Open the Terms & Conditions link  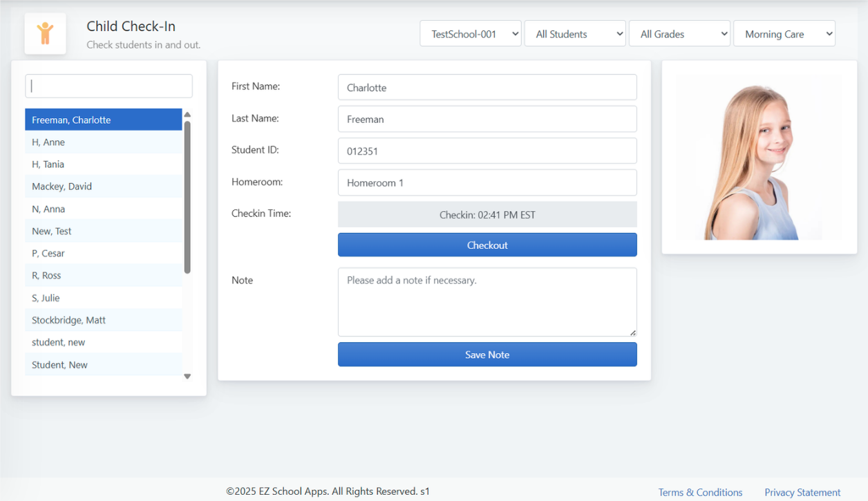pos(700,492)
